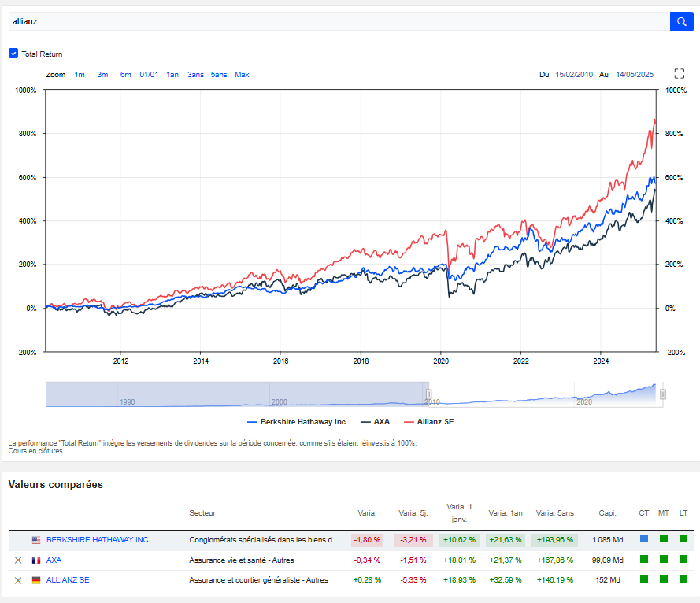Click Allianz SE's green MT indicator square

[664, 579]
